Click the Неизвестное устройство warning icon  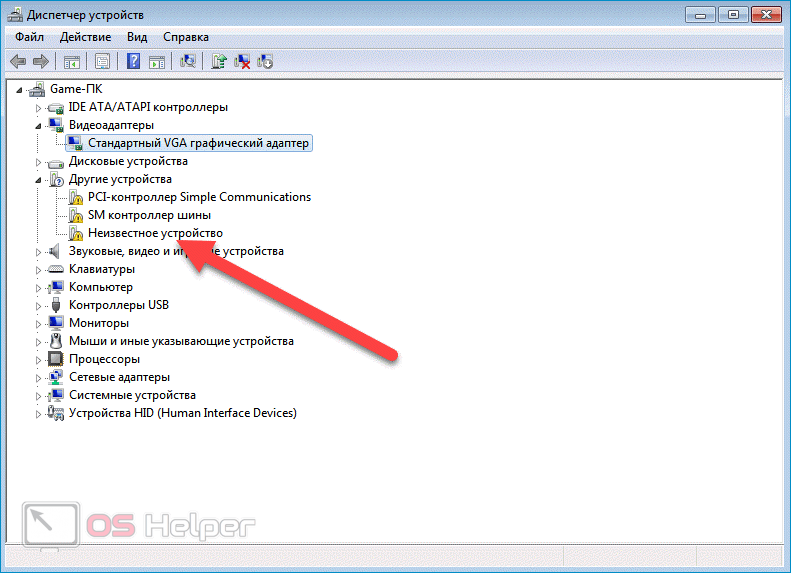(x=76, y=233)
